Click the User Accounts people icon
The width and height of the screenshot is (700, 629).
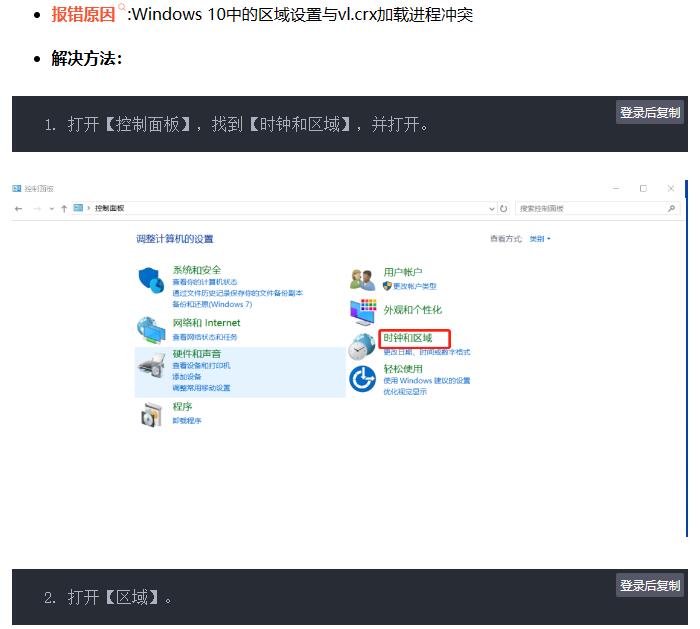click(x=362, y=279)
